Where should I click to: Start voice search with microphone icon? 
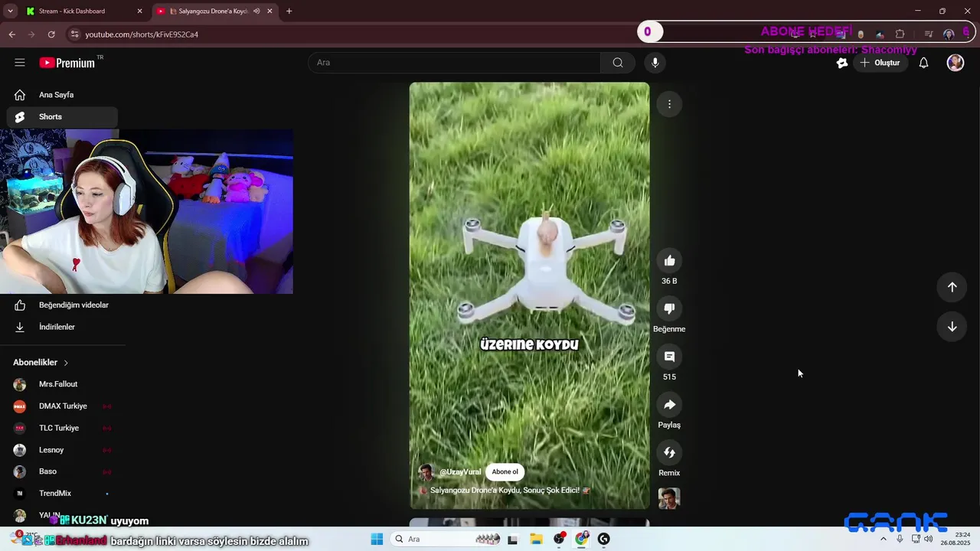pyautogui.click(x=655, y=63)
